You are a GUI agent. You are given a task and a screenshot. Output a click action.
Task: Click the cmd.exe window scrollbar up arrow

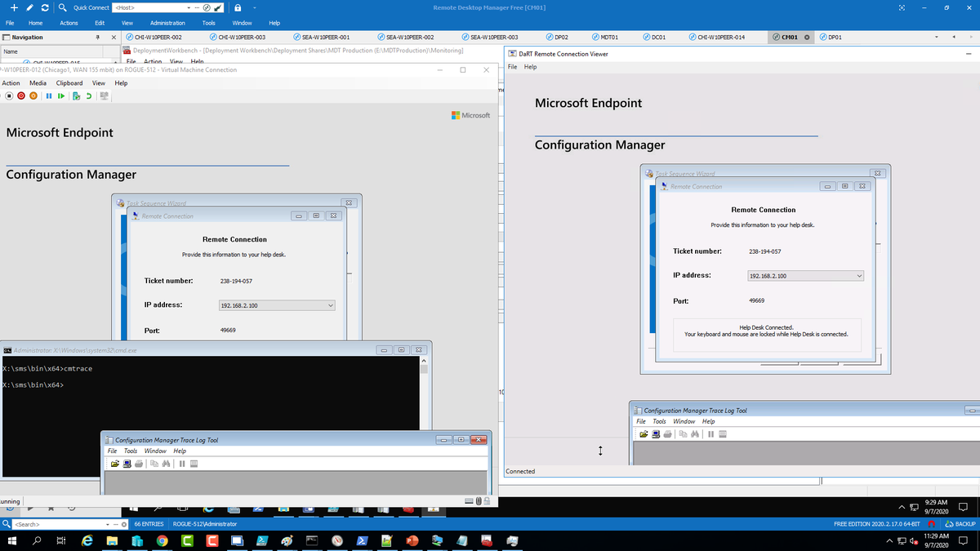click(x=424, y=360)
